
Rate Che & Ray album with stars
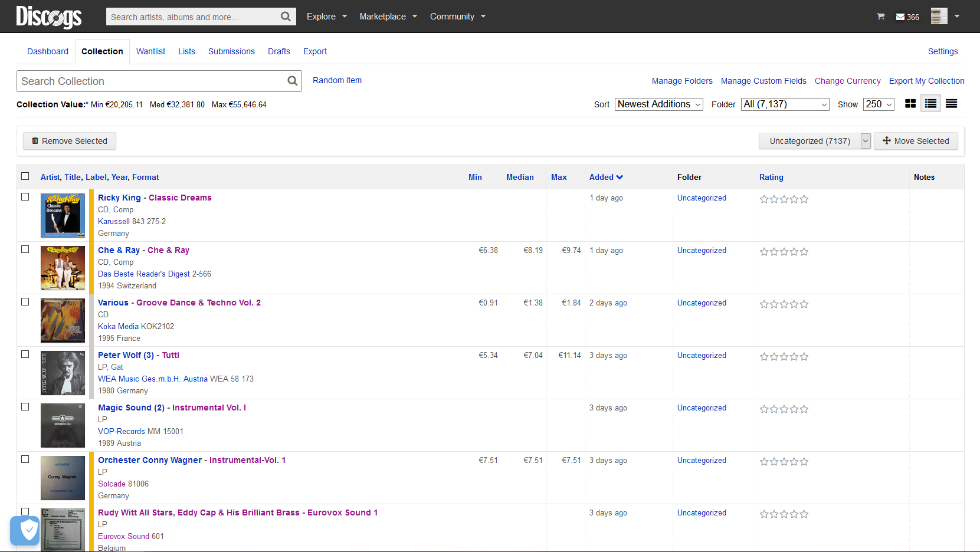[x=784, y=252]
